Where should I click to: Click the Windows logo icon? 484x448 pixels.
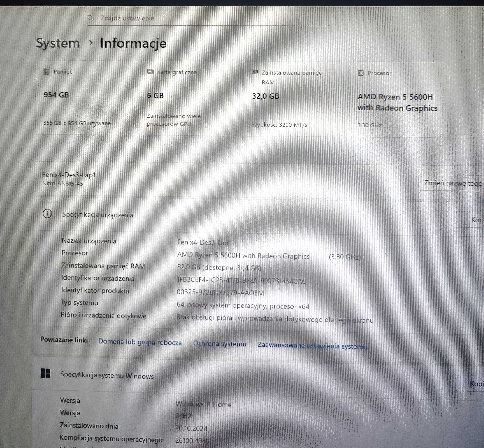point(46,373)
